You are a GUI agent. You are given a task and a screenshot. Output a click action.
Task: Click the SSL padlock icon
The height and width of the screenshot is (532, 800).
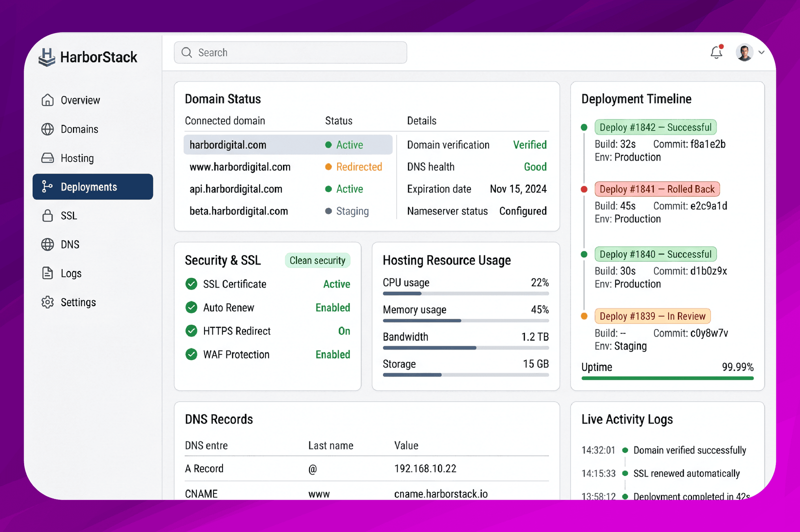47,215
